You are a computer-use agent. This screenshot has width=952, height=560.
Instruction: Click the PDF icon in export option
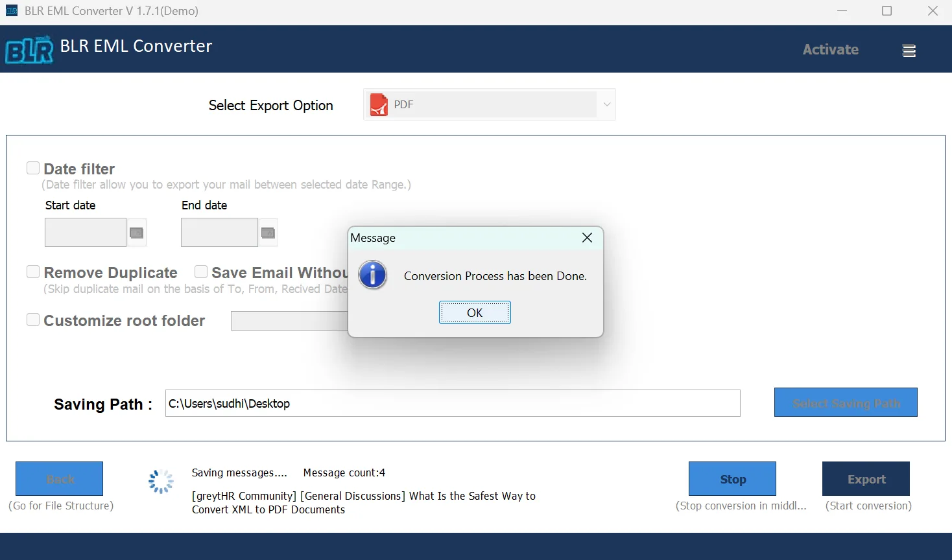378,105
